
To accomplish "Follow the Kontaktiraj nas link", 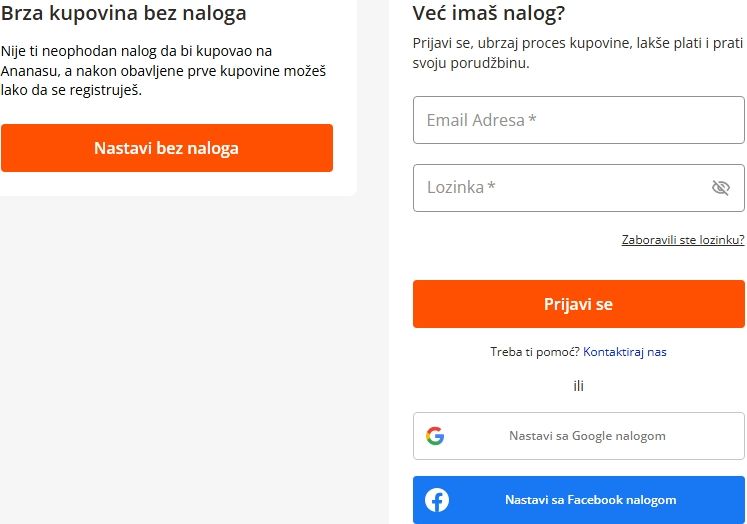I will click(x=625, y=352).
